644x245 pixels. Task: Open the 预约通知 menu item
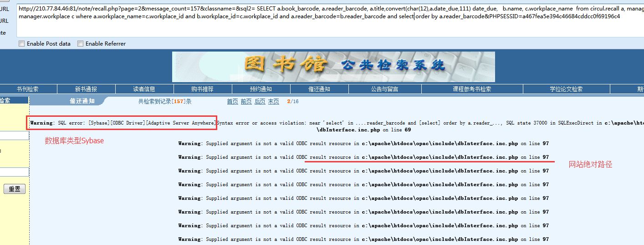coord(261,89)
